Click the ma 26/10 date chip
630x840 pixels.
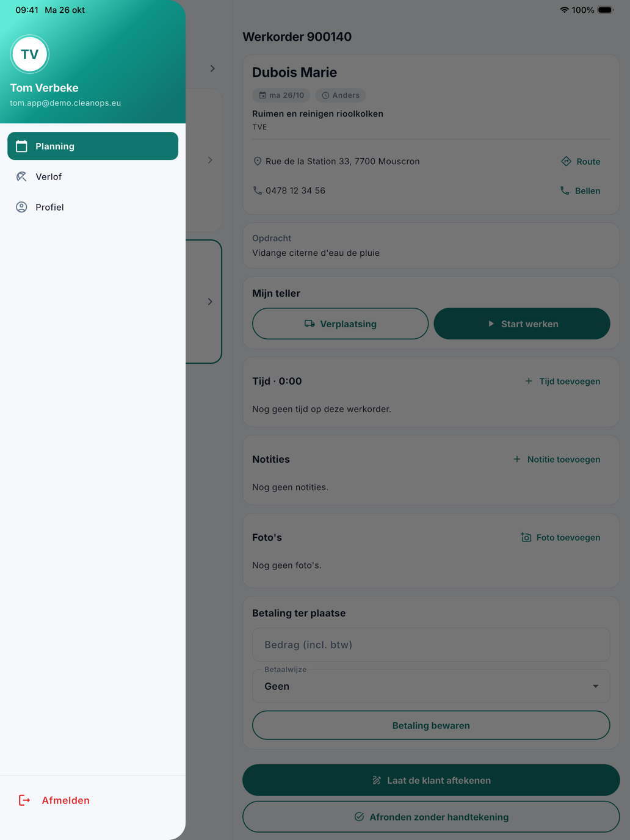click(x=281, y=95)
